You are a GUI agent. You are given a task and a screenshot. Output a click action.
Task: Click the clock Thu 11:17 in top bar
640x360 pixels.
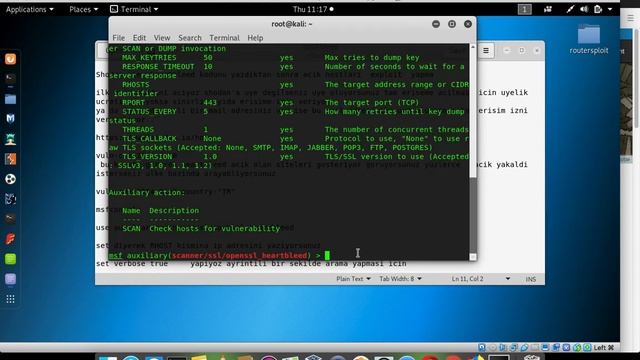pos(313,9)
